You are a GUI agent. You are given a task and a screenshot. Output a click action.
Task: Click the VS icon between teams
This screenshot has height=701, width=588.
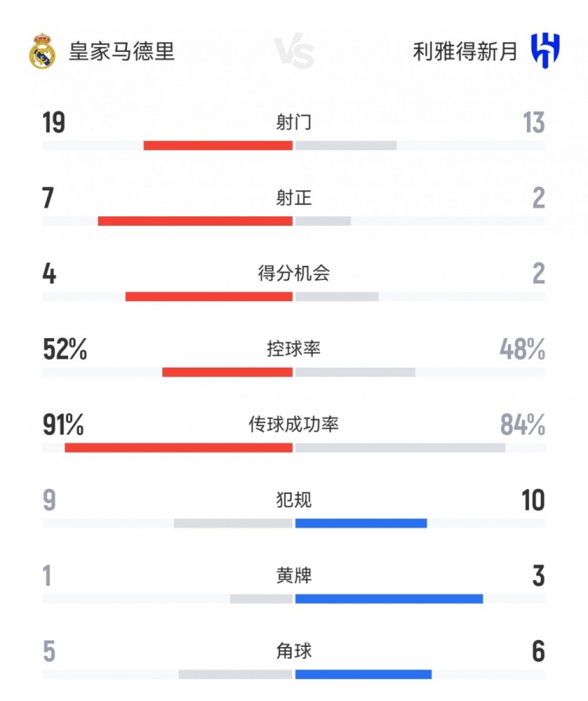point(294,53)
